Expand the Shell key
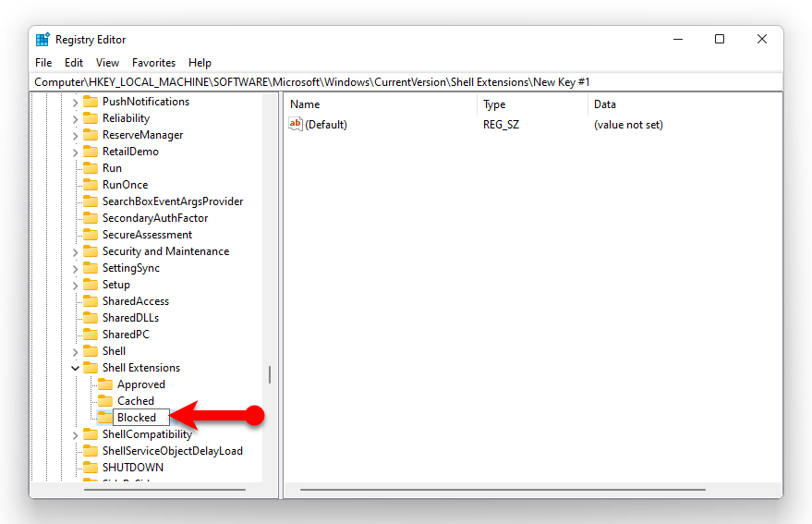Viewport: 812px width, 524px height. (x=75, y=352)
